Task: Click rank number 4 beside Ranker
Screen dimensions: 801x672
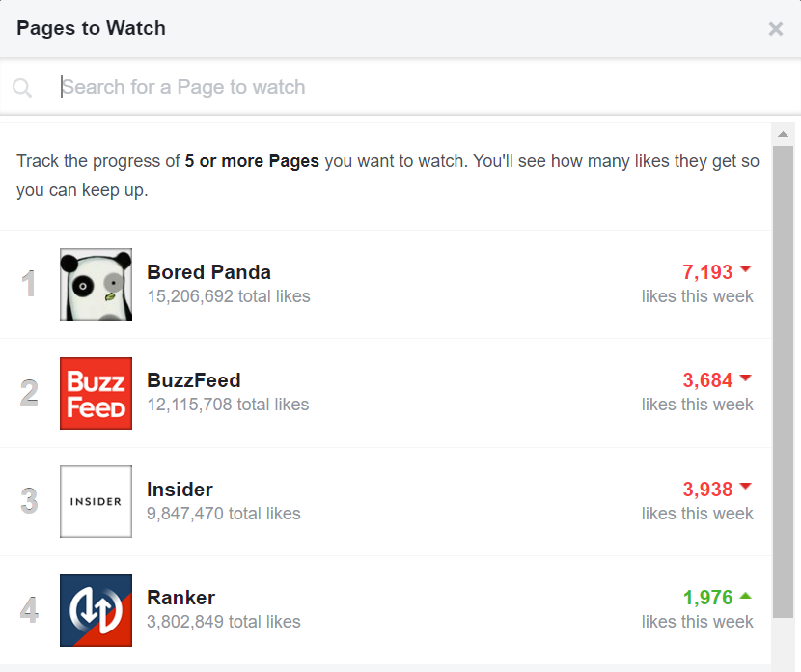Action: (x=29, y=610)
